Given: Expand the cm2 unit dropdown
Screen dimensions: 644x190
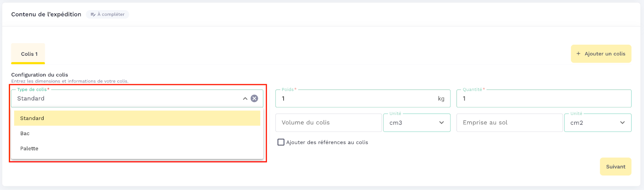Looking at the screenshot, I should click(x=598, y=123).
